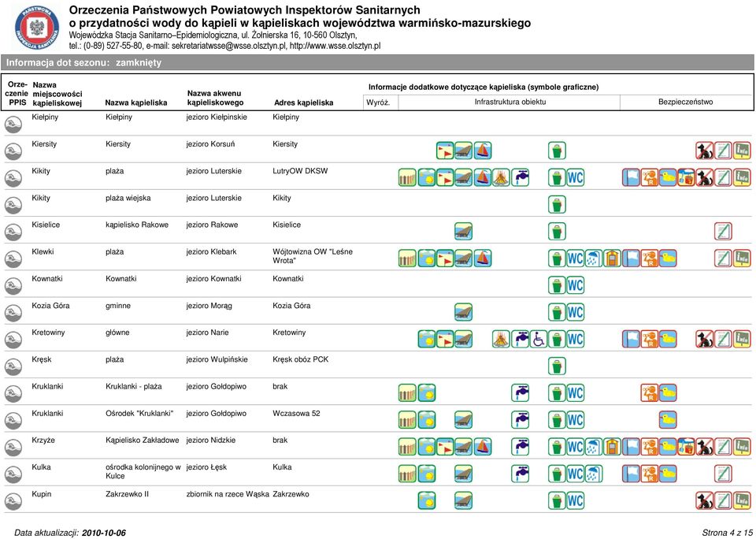Open the http://www.wsse.olsztyn.pl link
This screenshot has width=756, height=539.
coord(335,46)
